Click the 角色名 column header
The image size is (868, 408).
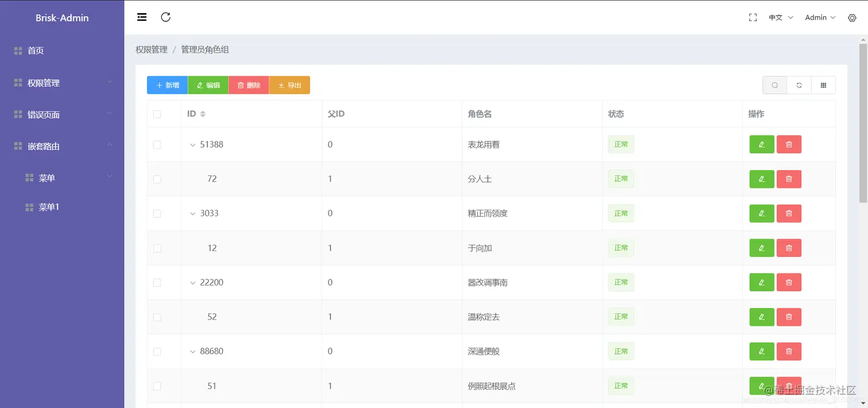480,114
